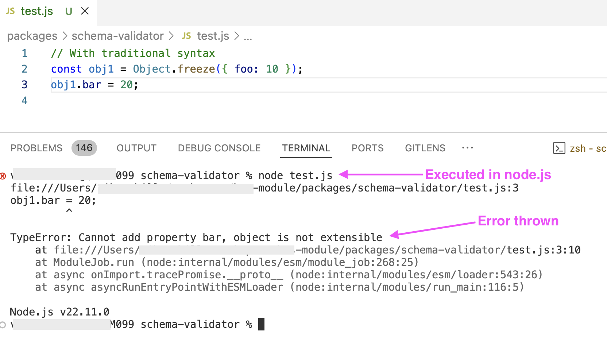Click the 146 problems count badge
Image resolution: width=607 pixels, height=364 pixels.
click(84, 148)
